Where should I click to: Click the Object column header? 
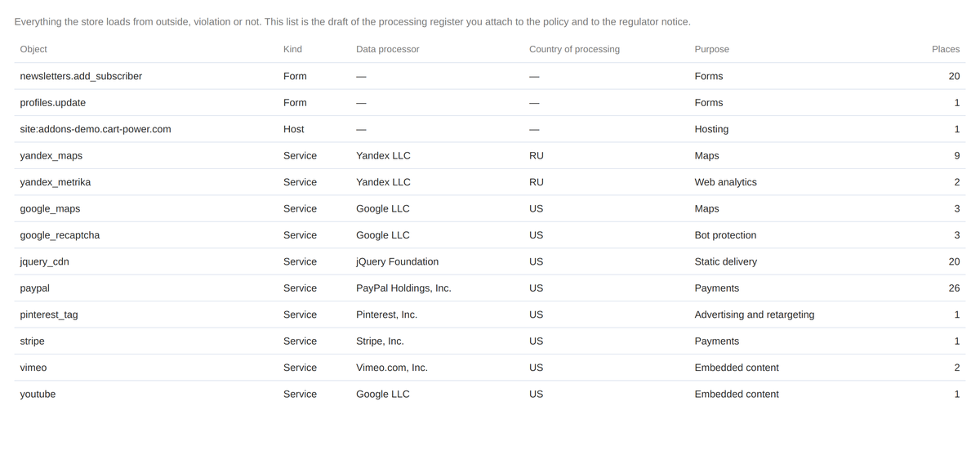33,49
